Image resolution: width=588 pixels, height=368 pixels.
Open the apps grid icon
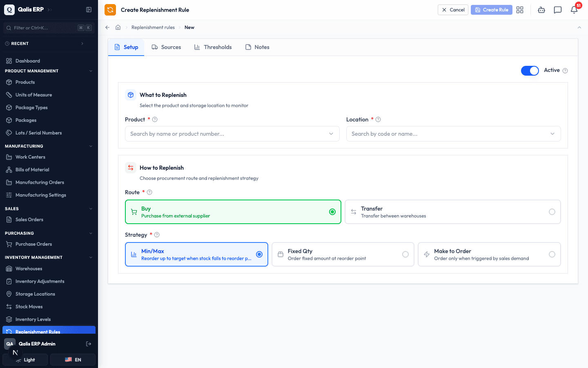pos(520,10)
